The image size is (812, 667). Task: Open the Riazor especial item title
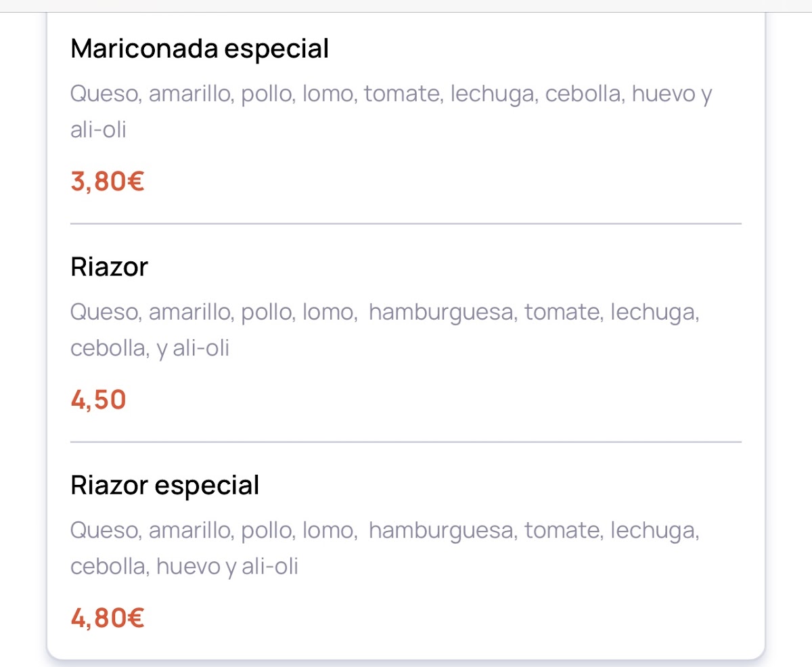(165, 486)
